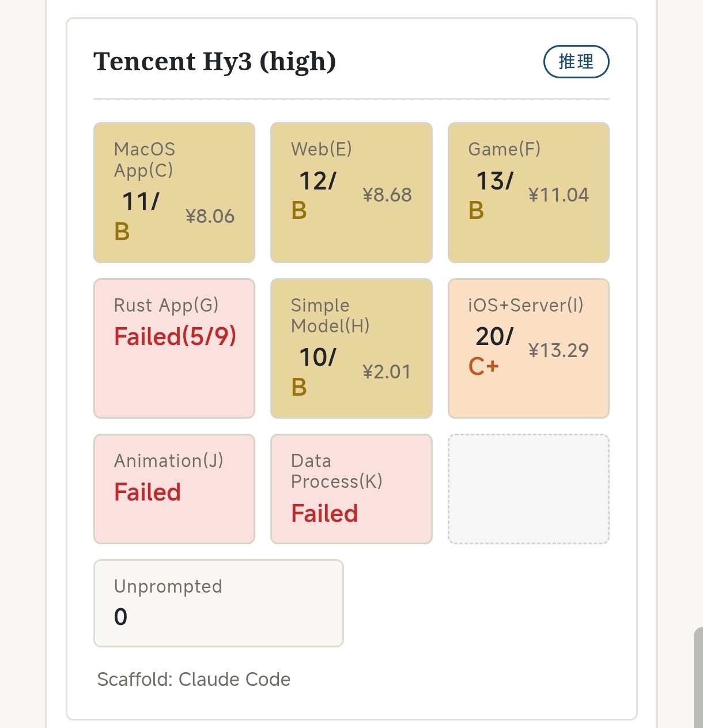Select the Animation(J) Failed card
The width and height of the screenshot is (703, 728).
tap(174, 489)
